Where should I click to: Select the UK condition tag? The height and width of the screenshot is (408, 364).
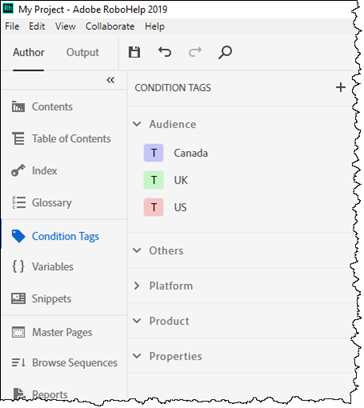181,180
